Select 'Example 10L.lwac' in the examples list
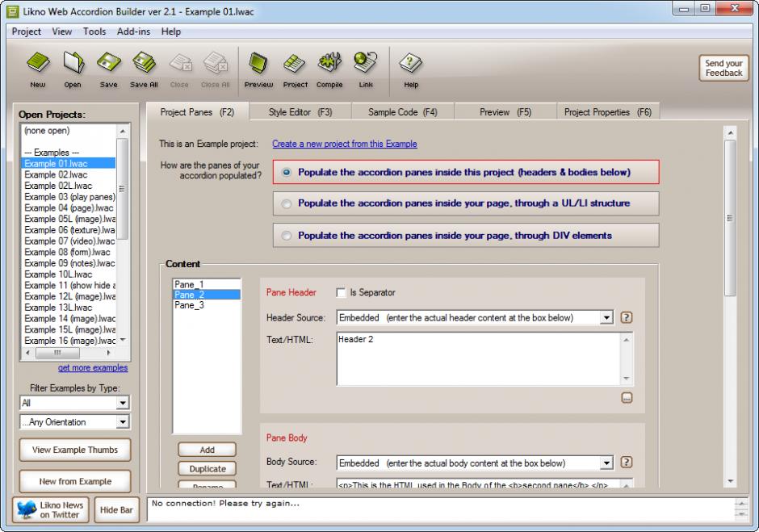The width and height of the screenshot is (759, 532). [x=69, y=274]
